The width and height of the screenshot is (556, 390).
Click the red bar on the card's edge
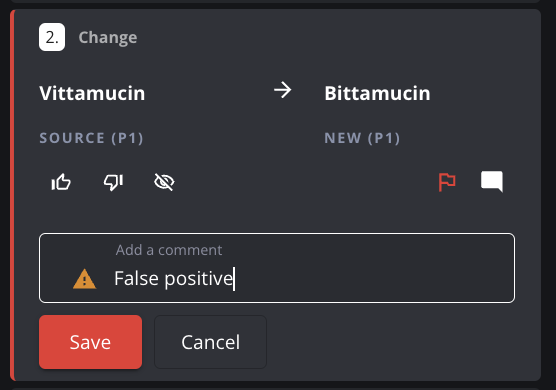click(12, 195)
